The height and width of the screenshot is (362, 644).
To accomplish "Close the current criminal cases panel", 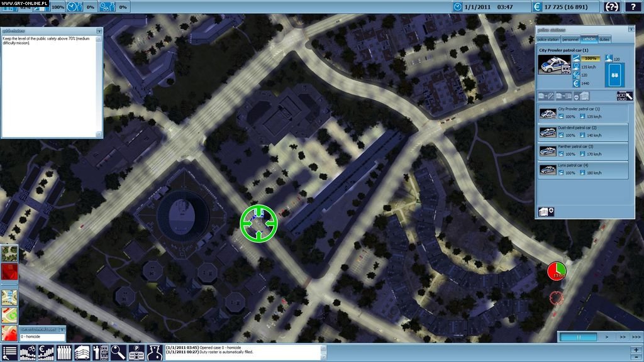I will [62, 329].
